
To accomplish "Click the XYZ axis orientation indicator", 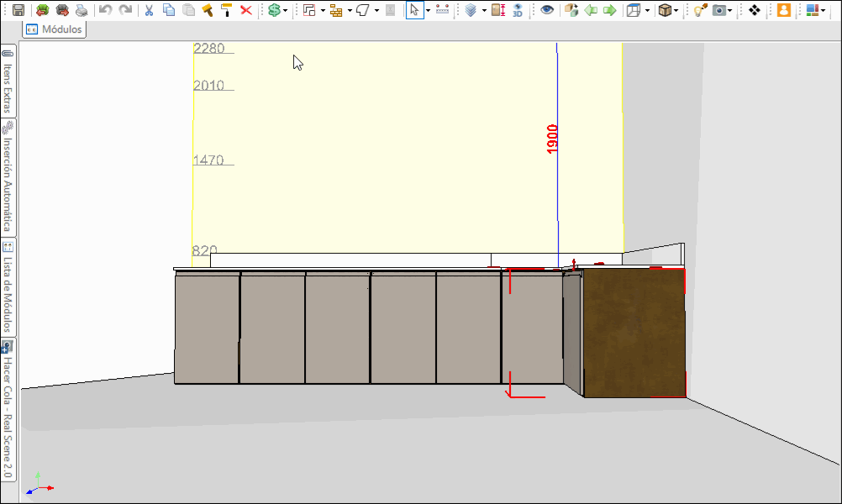I will tap(39, 484).
